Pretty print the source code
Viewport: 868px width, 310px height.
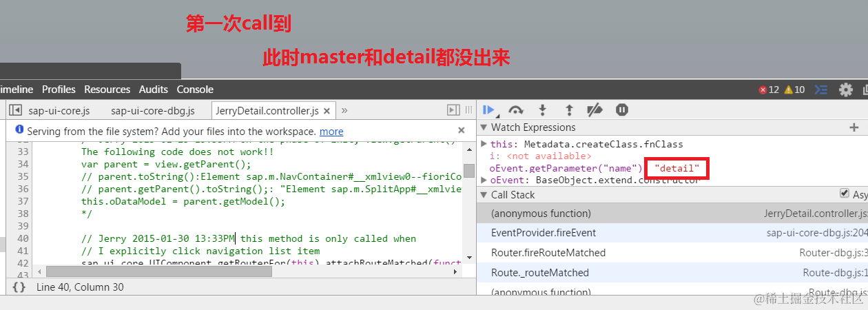(x=19, y=287)
